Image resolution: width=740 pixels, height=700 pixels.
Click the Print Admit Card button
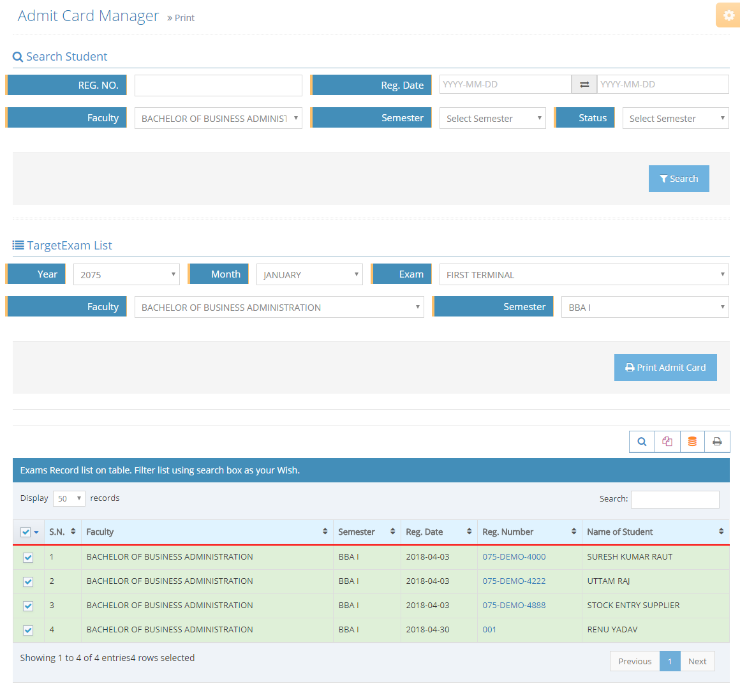[665, 367]
